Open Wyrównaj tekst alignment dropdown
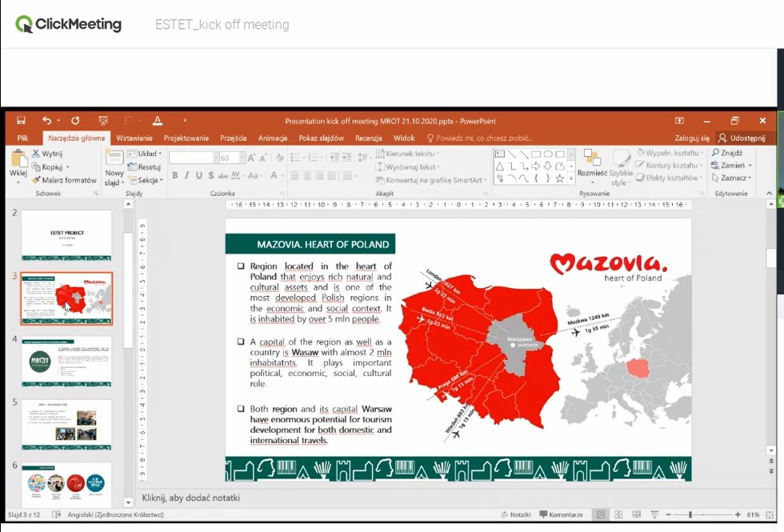Screen dimensions: 784x532 [x=407, y=167]
